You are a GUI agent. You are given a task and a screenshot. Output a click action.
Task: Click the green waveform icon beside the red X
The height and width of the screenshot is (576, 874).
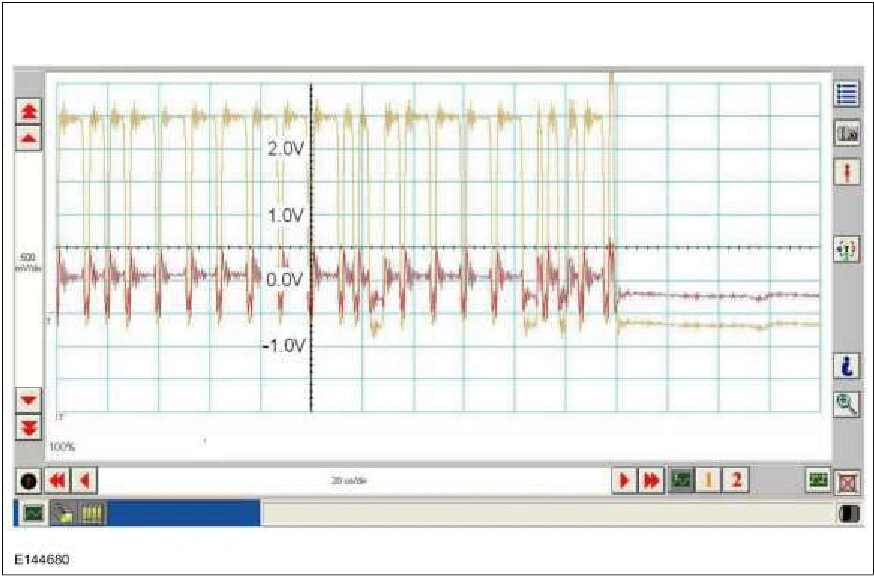point(818,480)
